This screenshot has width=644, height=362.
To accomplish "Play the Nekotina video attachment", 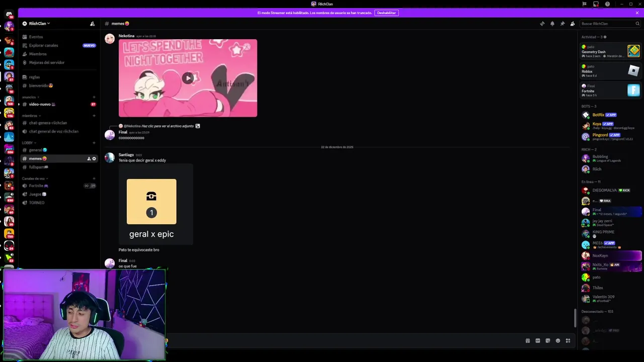I will pyautogui.click(x=188, y=78).
